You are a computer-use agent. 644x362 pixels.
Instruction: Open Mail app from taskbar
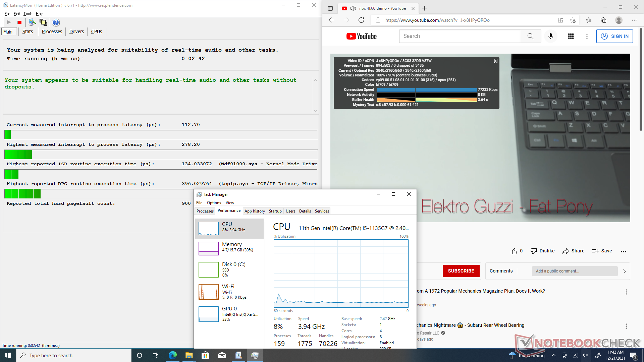pos(222,355)
